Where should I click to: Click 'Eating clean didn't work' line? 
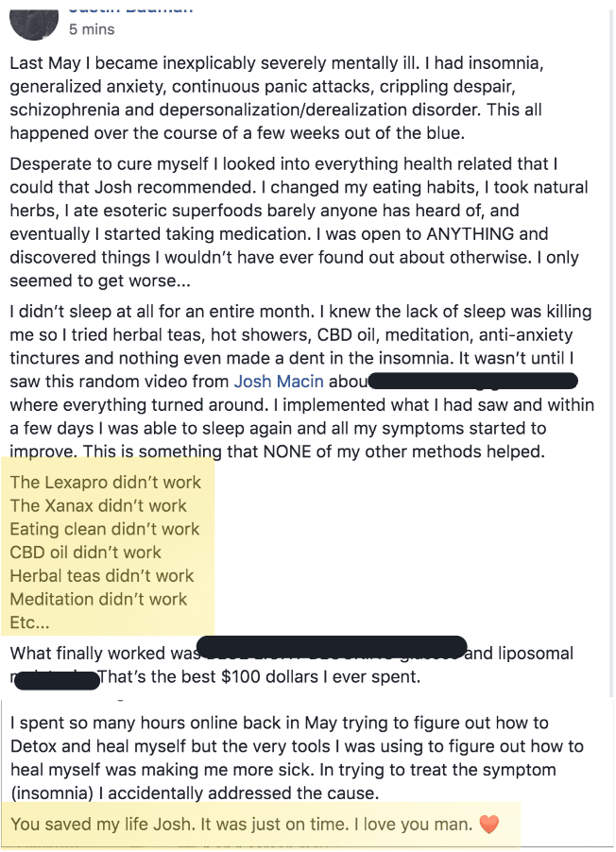[105, 529]
